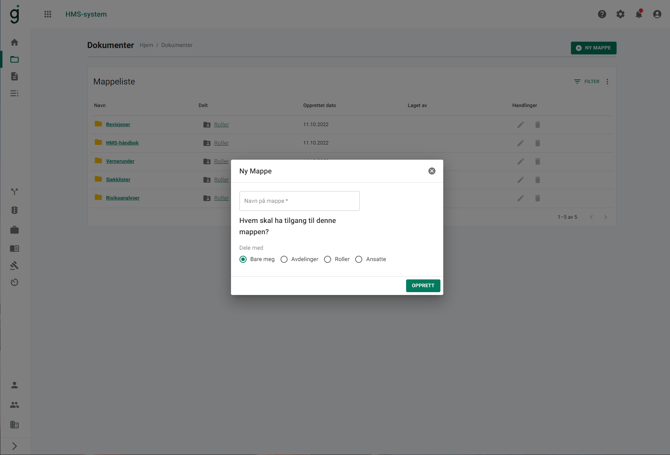Click the gavel icon in sidebar
Image resolution: width=670 pixels, height=455 pixels.
point(14,265)
